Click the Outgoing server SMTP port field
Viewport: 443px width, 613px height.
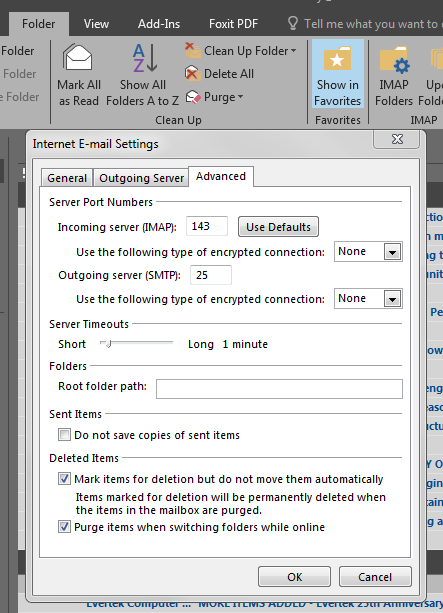[x=211, y=275]
